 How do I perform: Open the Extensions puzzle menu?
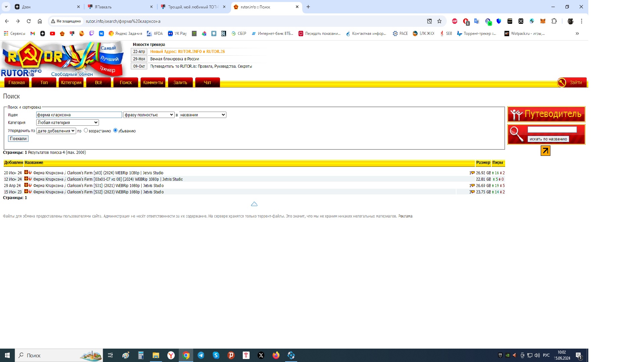point(554,21)
